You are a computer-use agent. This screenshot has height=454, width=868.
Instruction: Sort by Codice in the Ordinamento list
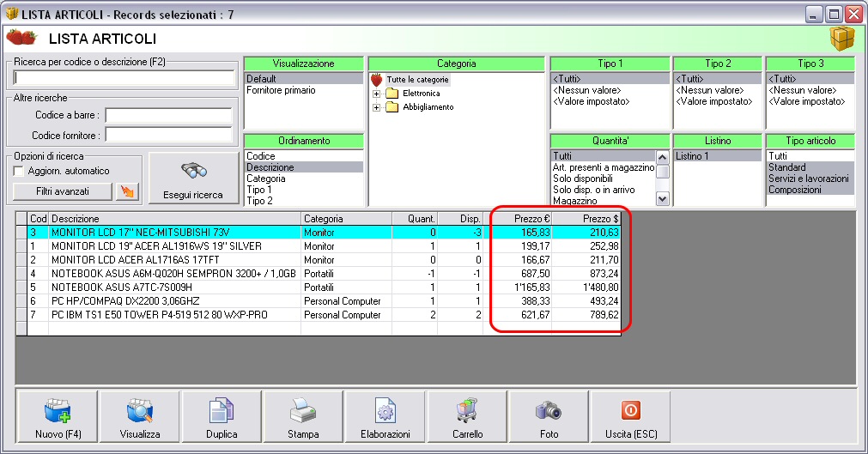[304, 156]
